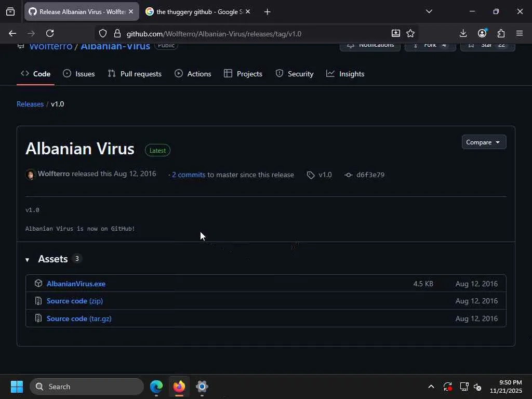Click the Latest release badge
The width and height of the screenshot is (532, 399).
click(157, 150)
